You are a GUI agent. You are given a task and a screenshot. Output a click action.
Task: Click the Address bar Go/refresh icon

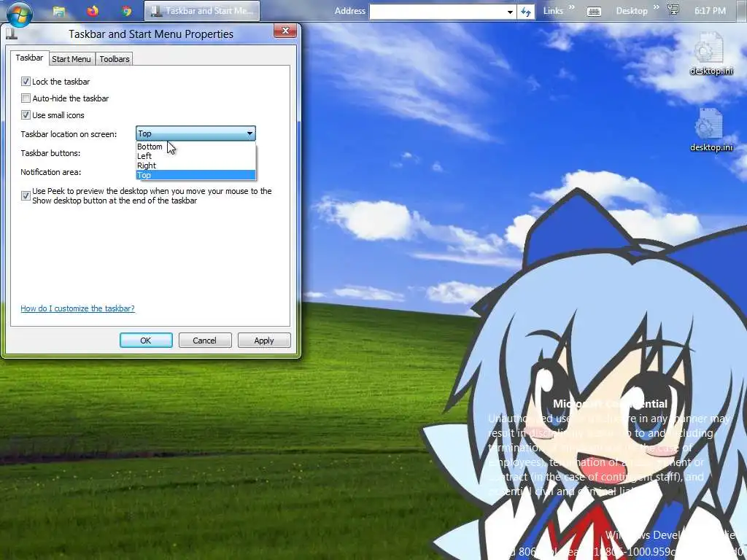[525, 12]
